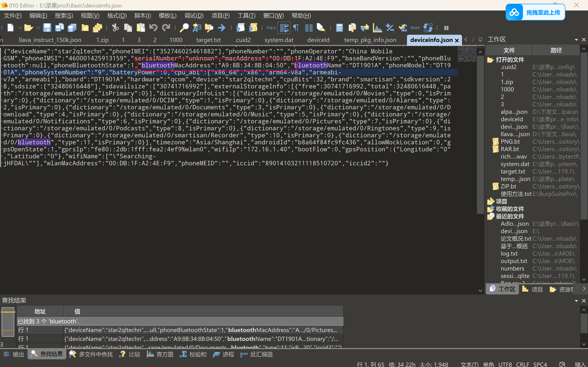Click the UTF8 encoding status item

coord(505,364)
